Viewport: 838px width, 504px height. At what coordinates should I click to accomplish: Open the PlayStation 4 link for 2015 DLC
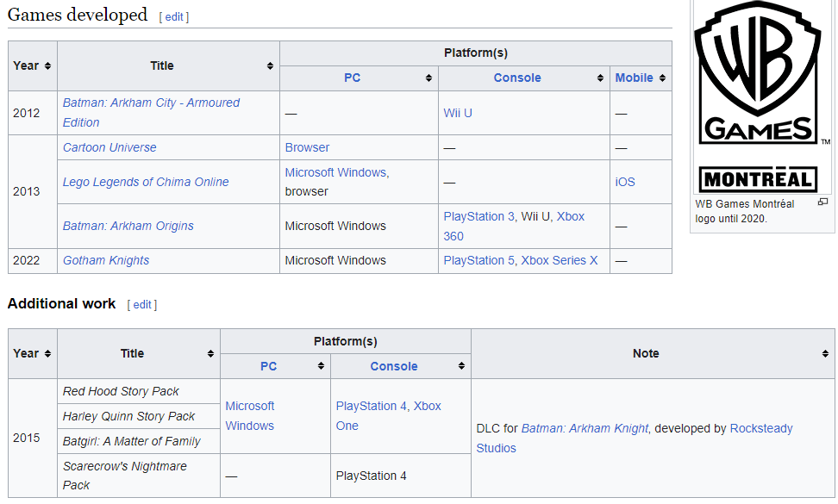(372, 407)
